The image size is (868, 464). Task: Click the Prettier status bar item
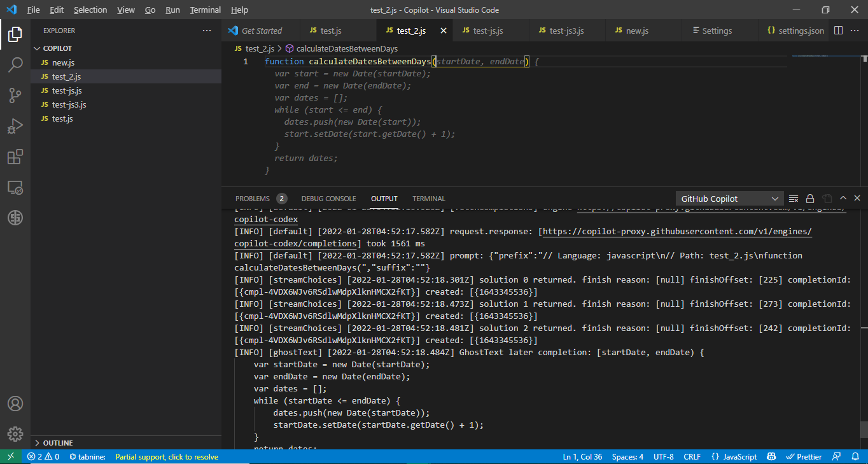point(804,457)
